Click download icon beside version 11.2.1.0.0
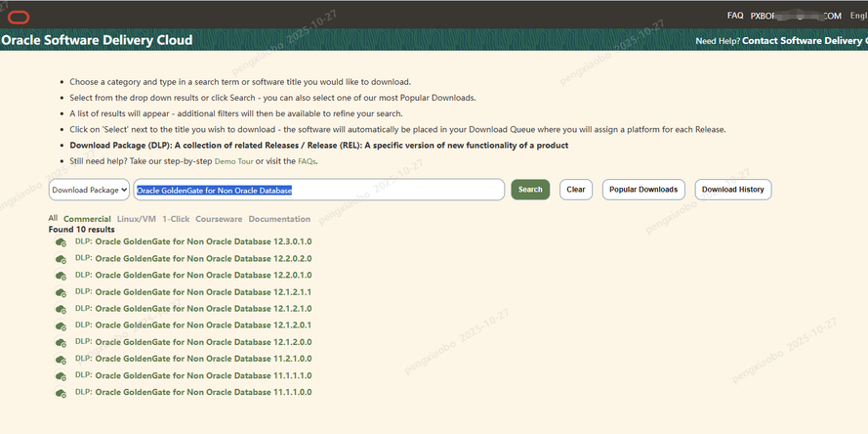 [61, 360]
